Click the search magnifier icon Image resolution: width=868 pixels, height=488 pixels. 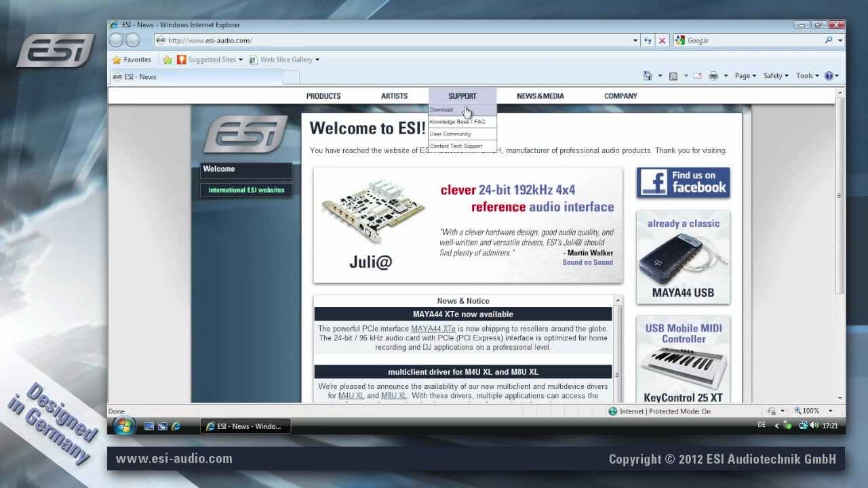point(829,41)
